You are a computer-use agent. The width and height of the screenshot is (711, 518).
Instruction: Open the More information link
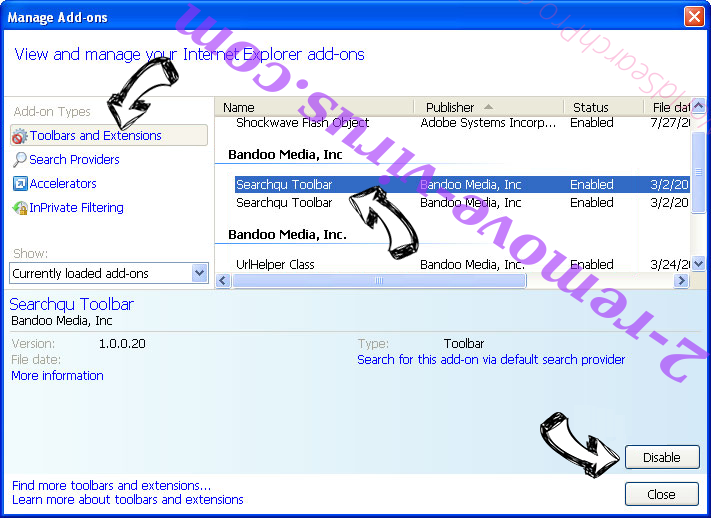[57, 376]
